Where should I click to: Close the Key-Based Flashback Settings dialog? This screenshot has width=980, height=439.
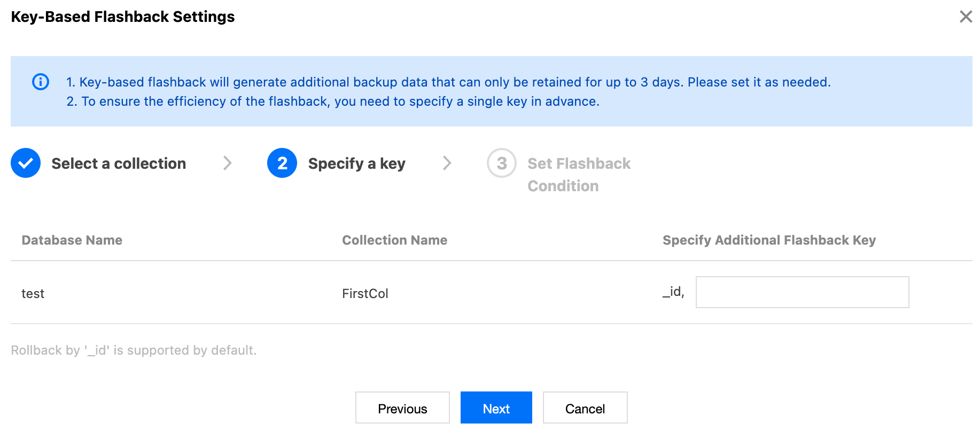[966, 17]
